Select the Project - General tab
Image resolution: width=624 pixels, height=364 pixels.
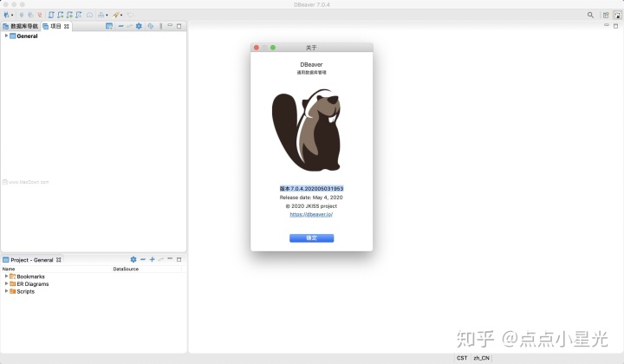coord(32,260)
